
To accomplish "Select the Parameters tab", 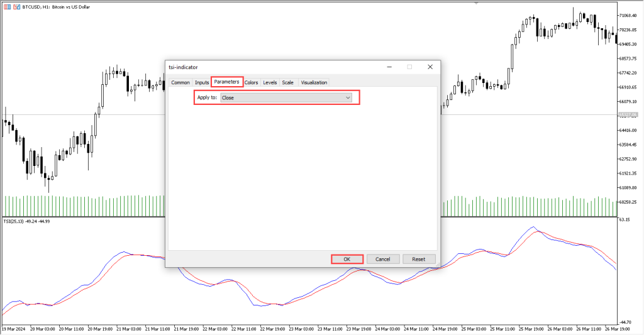I will [226, 82].
